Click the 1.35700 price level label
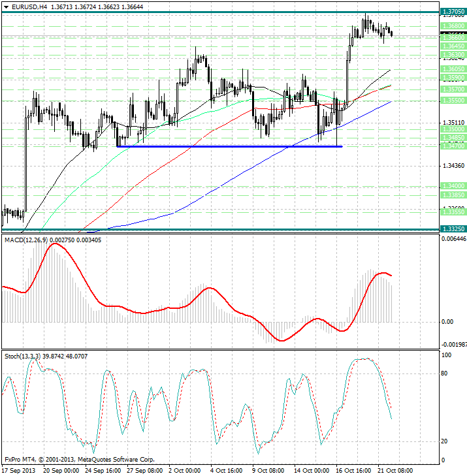 (453, 89)
